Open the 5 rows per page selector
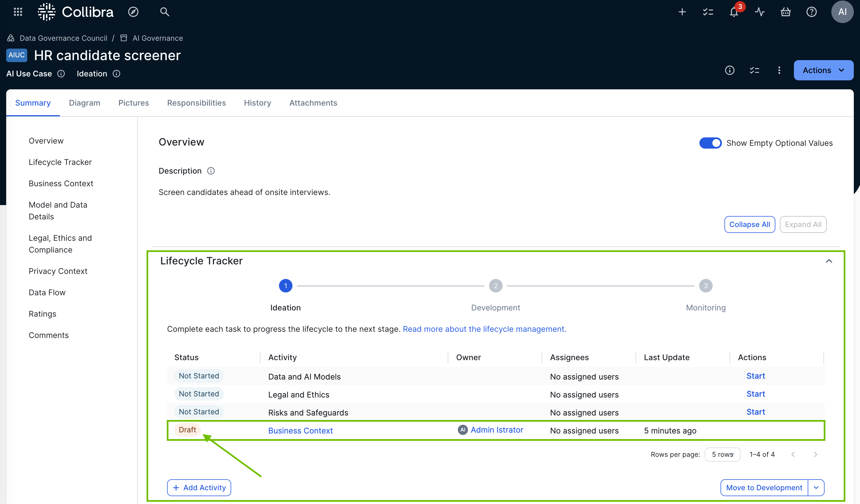 722,455
